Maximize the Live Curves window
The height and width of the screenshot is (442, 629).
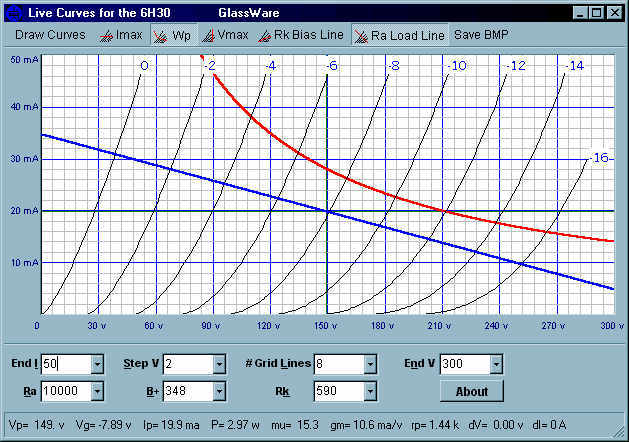pyautogui.click(x=597, y=13)
